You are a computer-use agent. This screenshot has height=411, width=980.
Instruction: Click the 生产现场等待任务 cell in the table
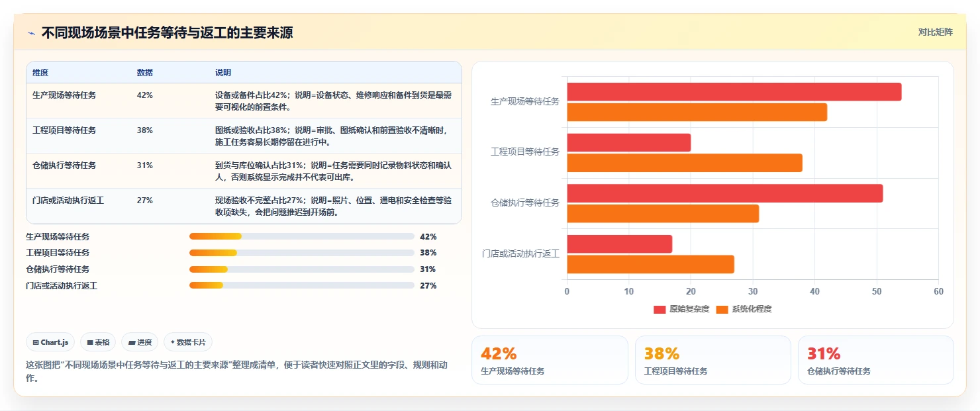tap(64, 95)
